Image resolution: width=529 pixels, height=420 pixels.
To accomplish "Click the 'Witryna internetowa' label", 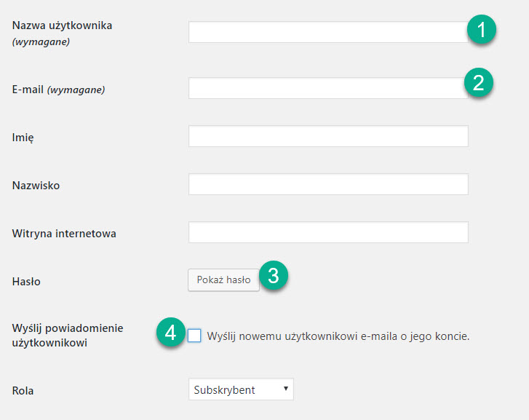I will tap(64, 234).
